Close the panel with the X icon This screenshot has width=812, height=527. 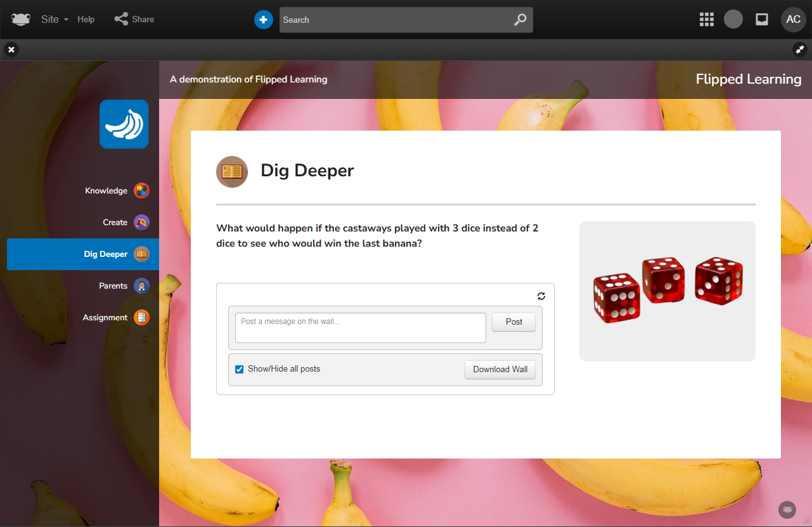click(x=11, y=49)
